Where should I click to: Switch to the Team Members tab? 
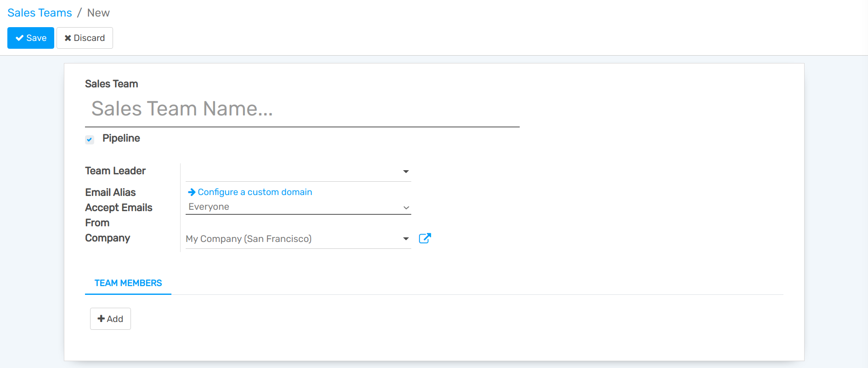[128, 283]
